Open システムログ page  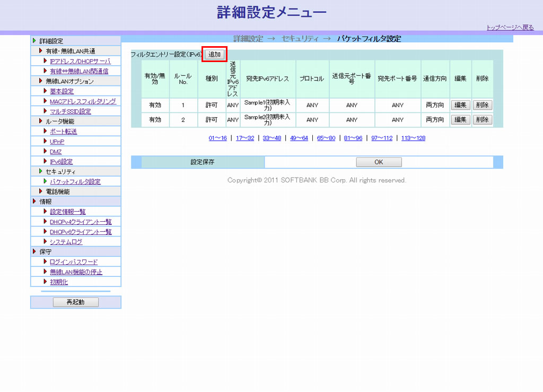pos(66,242)
